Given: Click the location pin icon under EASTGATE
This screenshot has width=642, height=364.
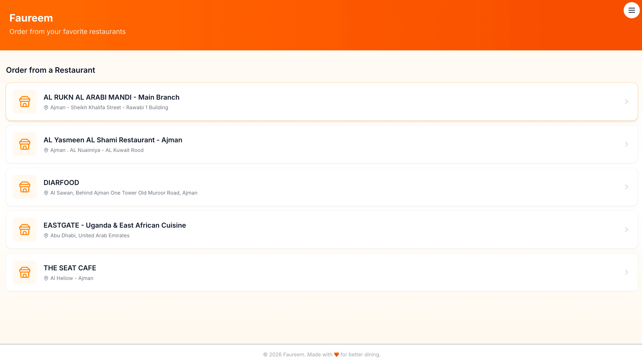Looking at the screenshot, I should 46,235.
